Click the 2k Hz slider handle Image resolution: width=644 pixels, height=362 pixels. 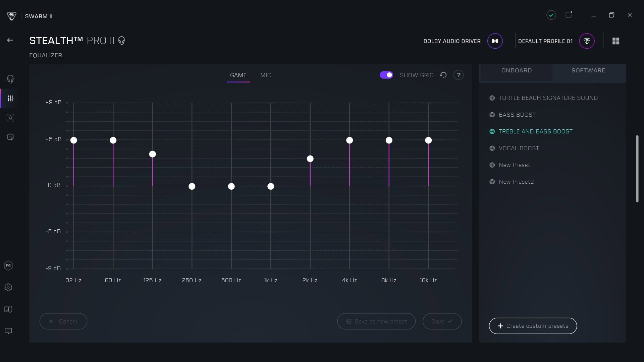pyautogui.click(x=310, y=159)
